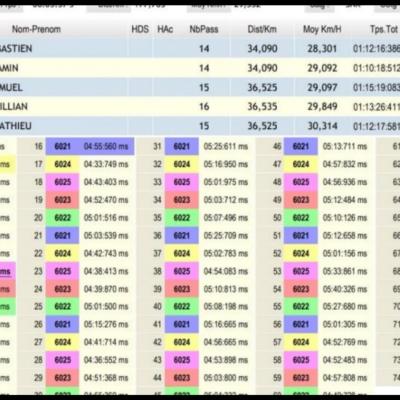The width and height of the screenshot is (400, 400).
Task: Select the pink 6025 tag on lap 48
Action: click(301, 182)
